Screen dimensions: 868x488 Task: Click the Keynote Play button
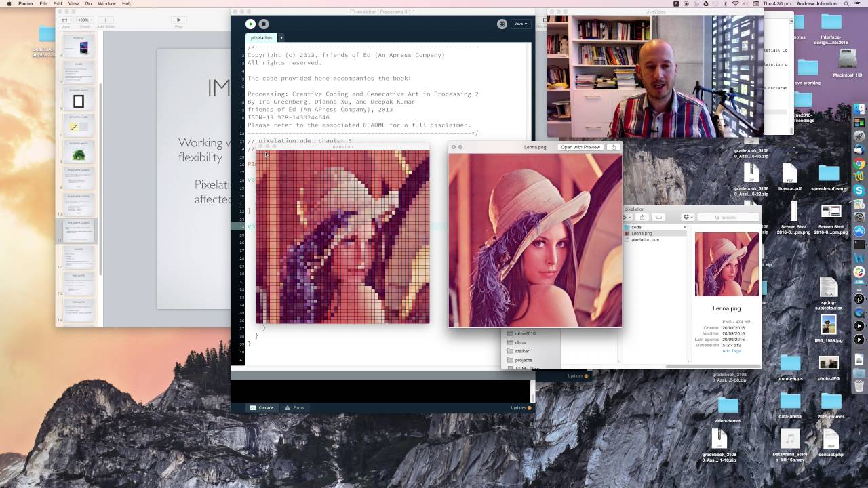tap(178, 21)
